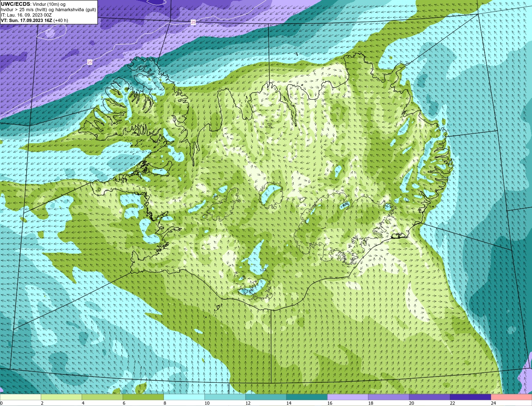532x406 pixels.
Task: Click the legend value label "22"
Action: (x=452, y=403)
